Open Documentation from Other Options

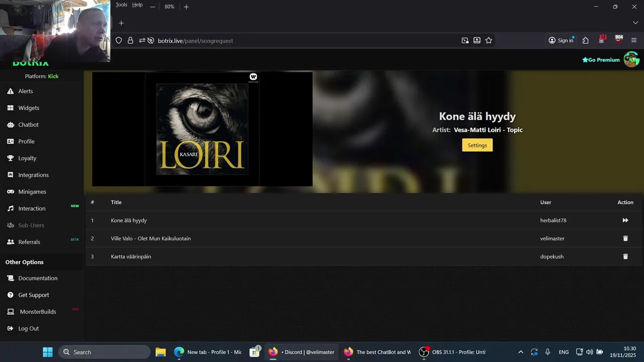38,278
